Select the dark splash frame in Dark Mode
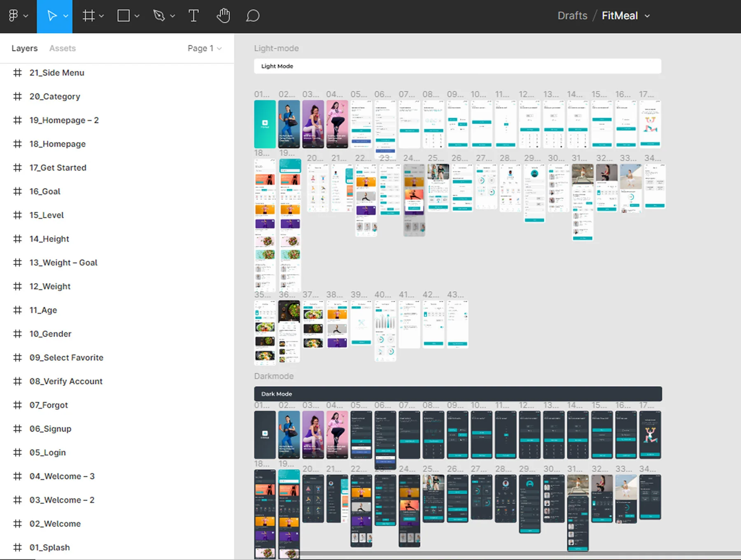 [265, 435]
